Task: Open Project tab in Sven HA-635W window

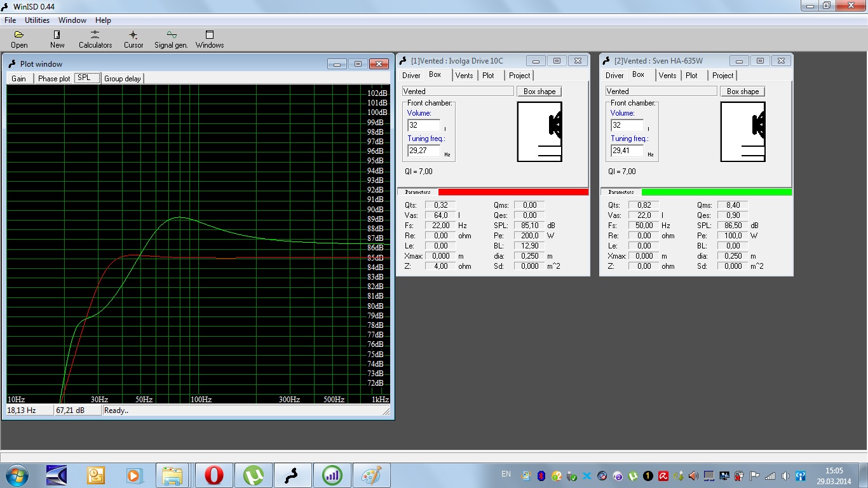Action: click(x=722, y=76)
